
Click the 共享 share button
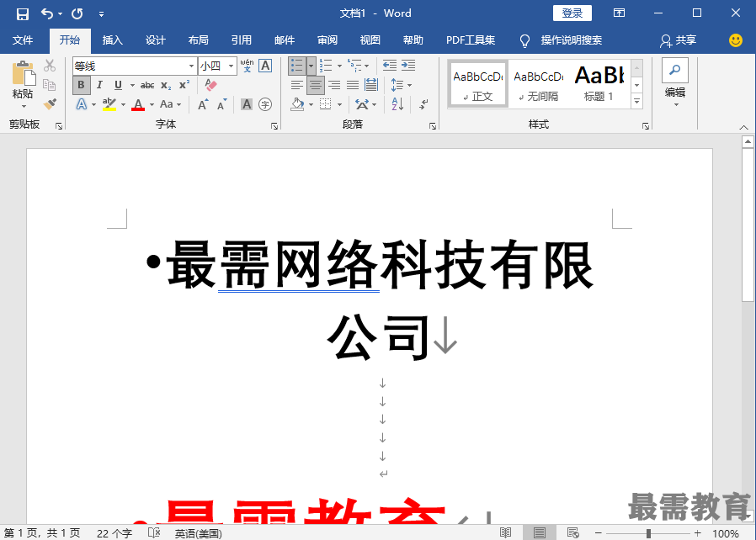pyautogui.click(x=678, y=40)
